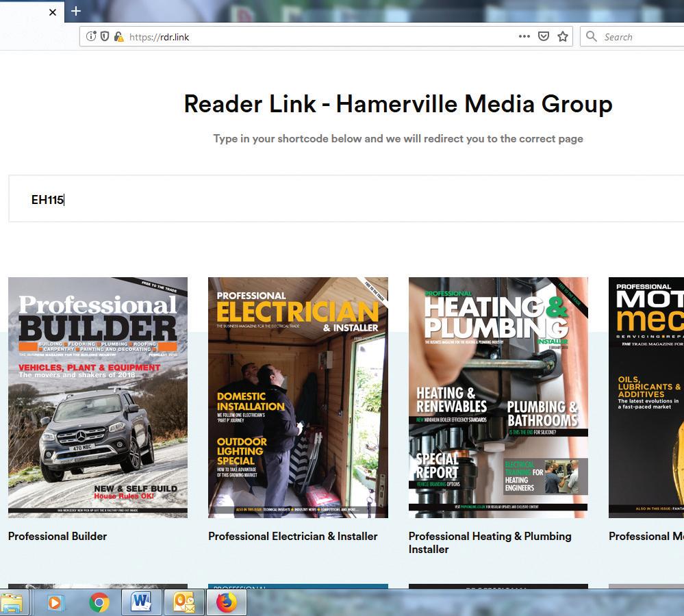Save the page to Pocket
This screenshot has width=684, height=616.
(544, 36)
